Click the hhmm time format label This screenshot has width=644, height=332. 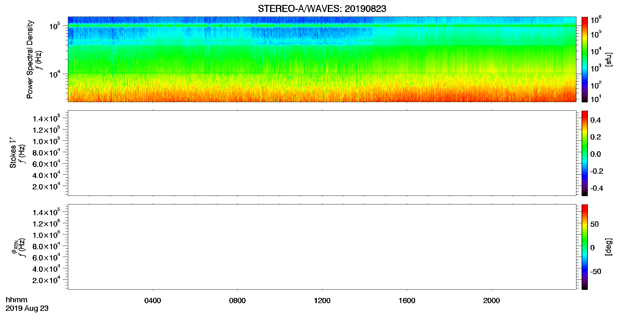17,300
